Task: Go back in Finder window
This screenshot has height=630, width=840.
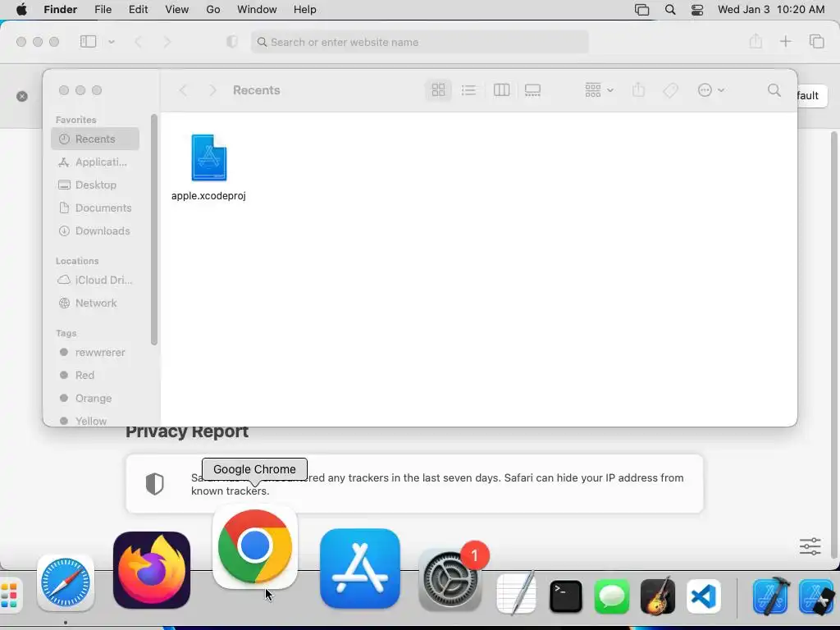Action: click(183, 90)
